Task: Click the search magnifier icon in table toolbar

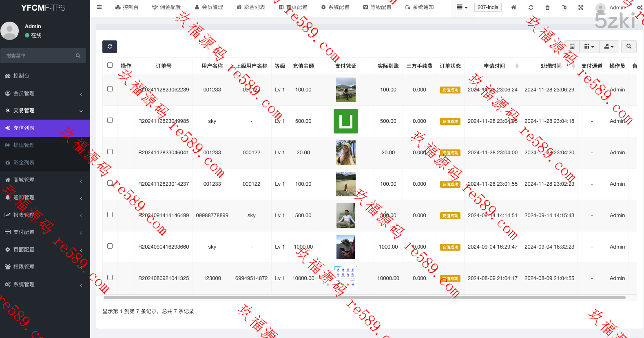Action: click(x=629, y=47)
